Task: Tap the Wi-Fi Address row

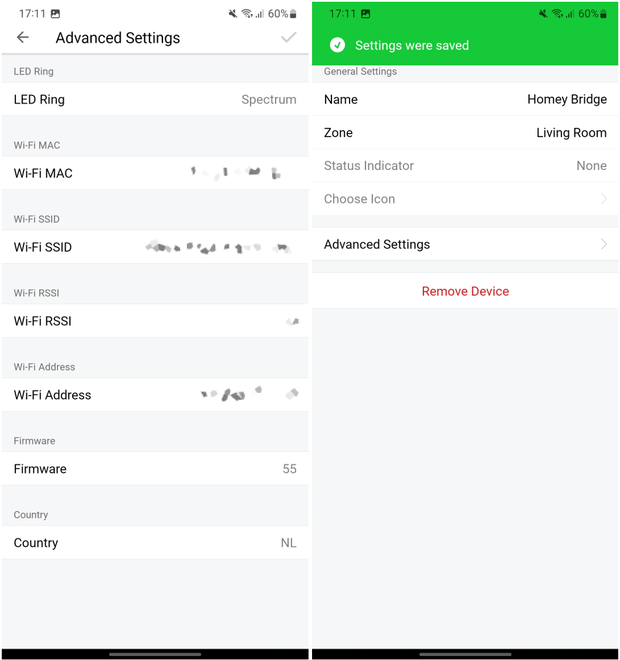Action: click(x=155, y=395)
